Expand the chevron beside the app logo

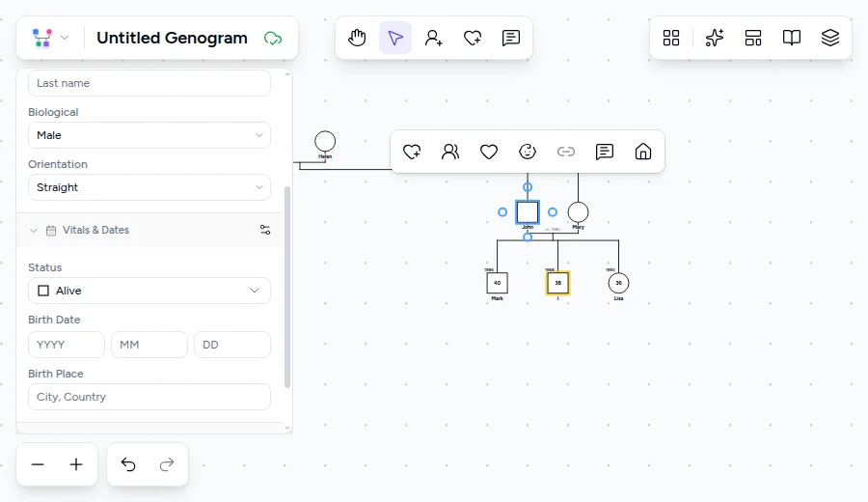(65, 38)
